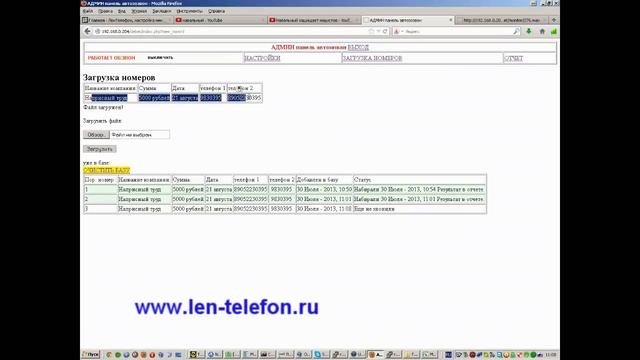
Task: Go back with the browser back arrow
Action: [x=87, y=31]
